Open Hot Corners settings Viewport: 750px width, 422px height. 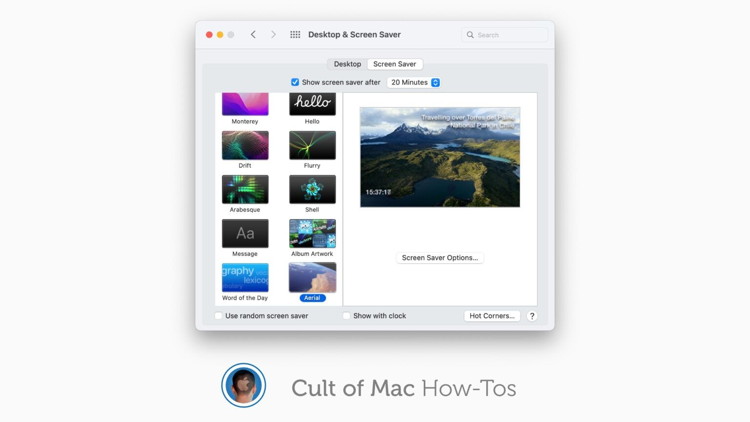coord(492,316)
